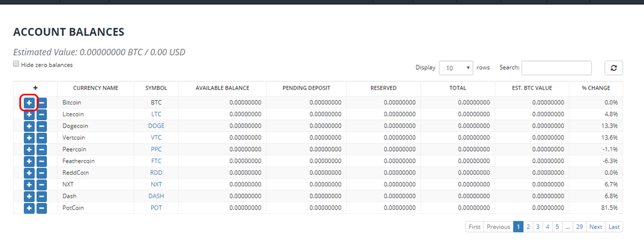The height and width of the screenshot is (247, 644).
Task: Open the VTC symbol link
Action: 156,138
